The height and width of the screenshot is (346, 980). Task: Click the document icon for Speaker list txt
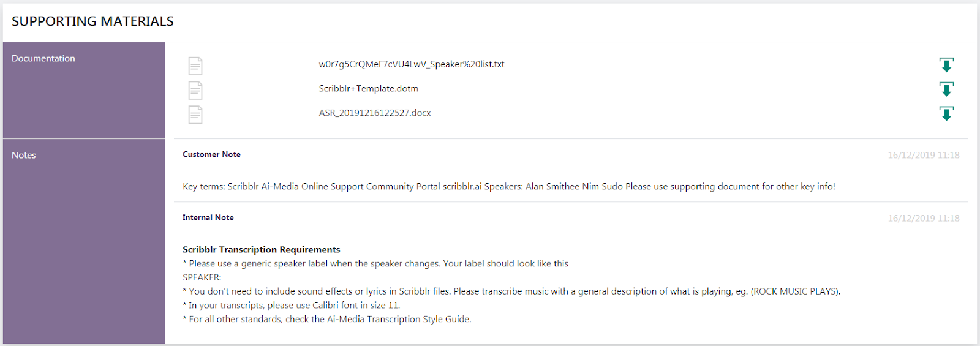coord(195,66)
